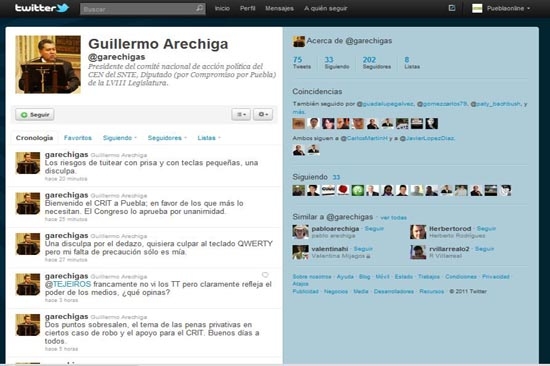Follow rvillarrealo2 via the Seguir link
This screenshot has height=366, width=550.
484,249
